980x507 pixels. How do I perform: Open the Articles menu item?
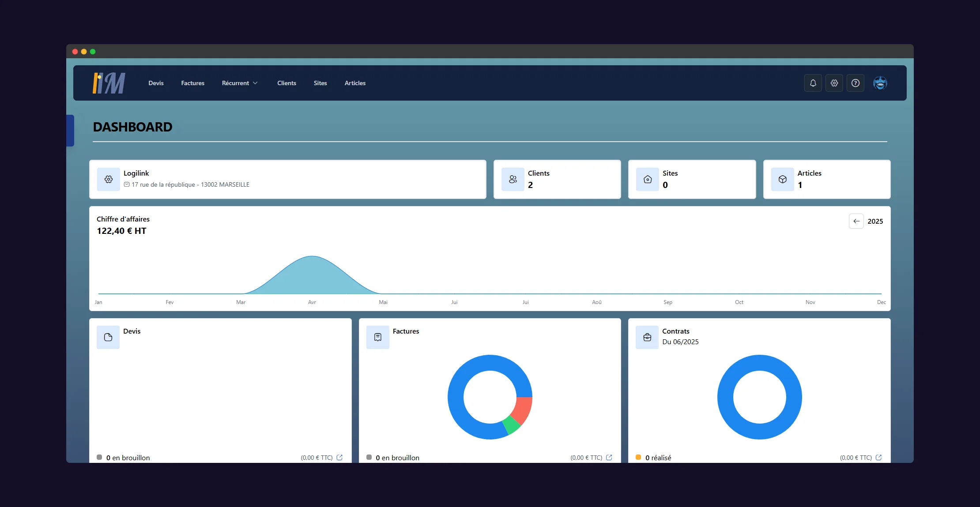coord(355,83)
